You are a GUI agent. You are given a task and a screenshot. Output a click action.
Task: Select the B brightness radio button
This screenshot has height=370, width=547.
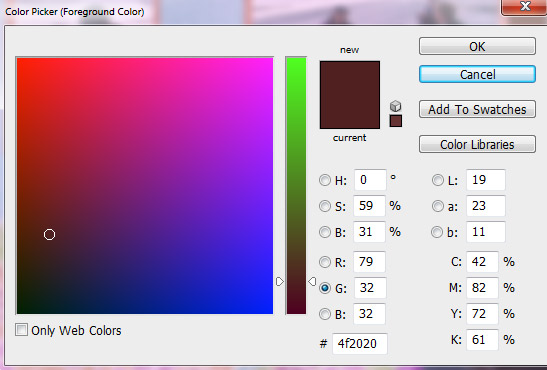(325, 232)
